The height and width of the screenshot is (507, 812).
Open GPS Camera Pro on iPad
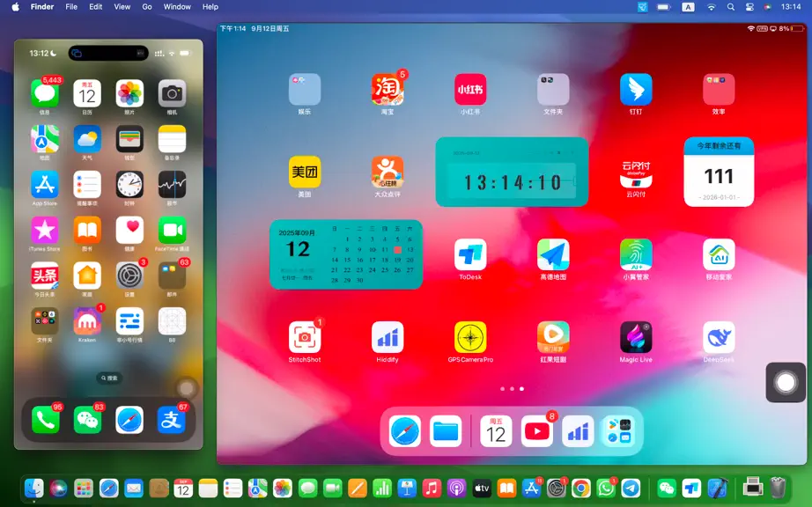pyautogui.click(x=470, y=337)
